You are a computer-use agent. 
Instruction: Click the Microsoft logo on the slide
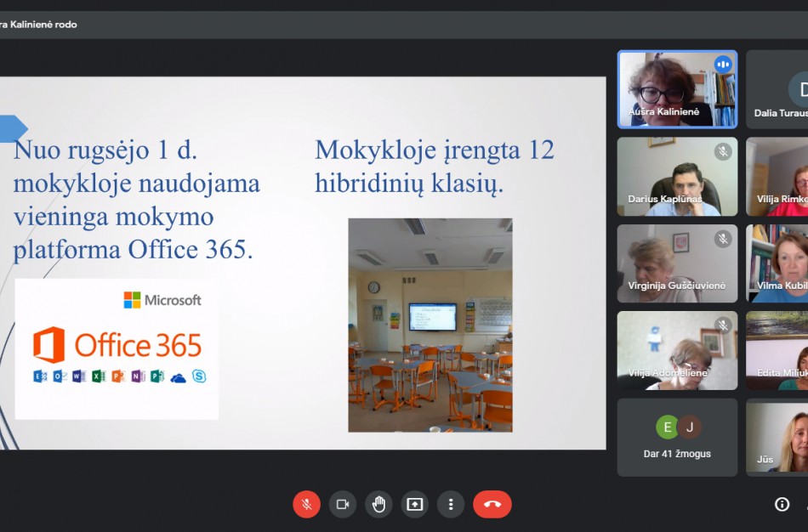(162, 300)
